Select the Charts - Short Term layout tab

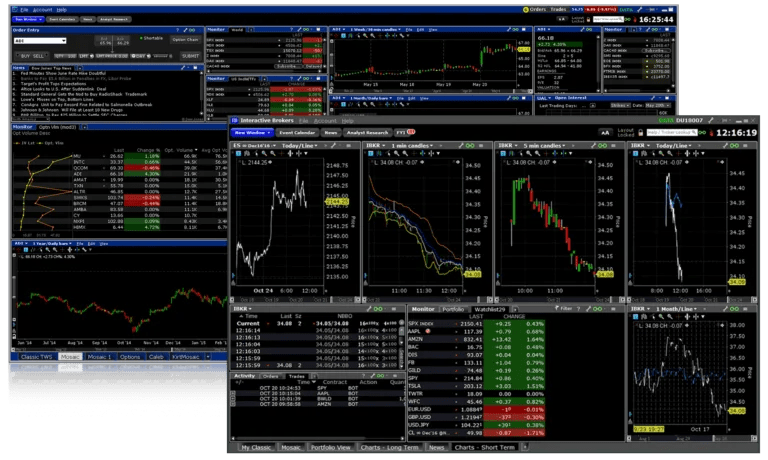(x=484, y=447)
